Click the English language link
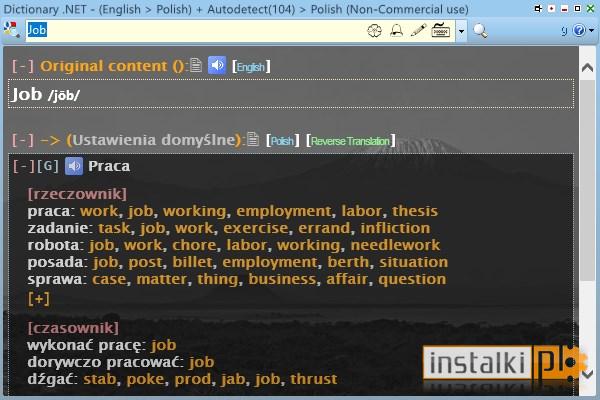600x400 pixels. click(x=251, y=67)
